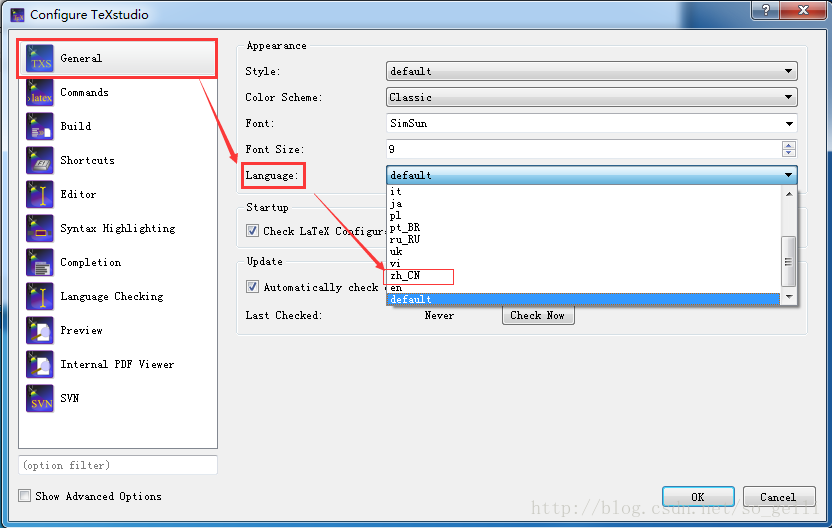Increase font size with up arrow
The image size is (832, 528).
789,145
